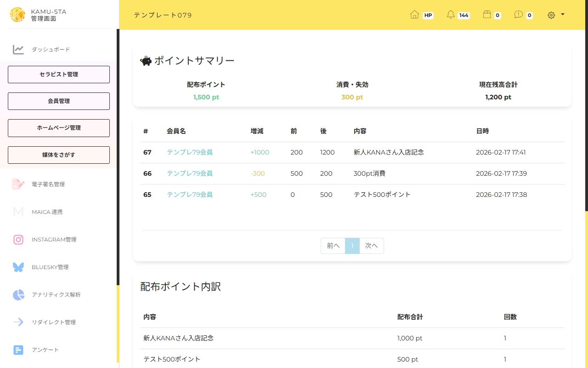
Task: Click テスト500ポイント in row 65
Action: click(x=382, y=195)
